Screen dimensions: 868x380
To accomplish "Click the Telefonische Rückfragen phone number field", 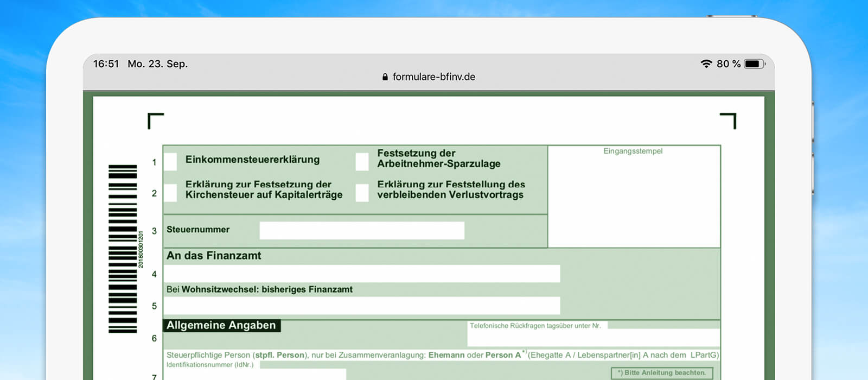I will (593, 338).
